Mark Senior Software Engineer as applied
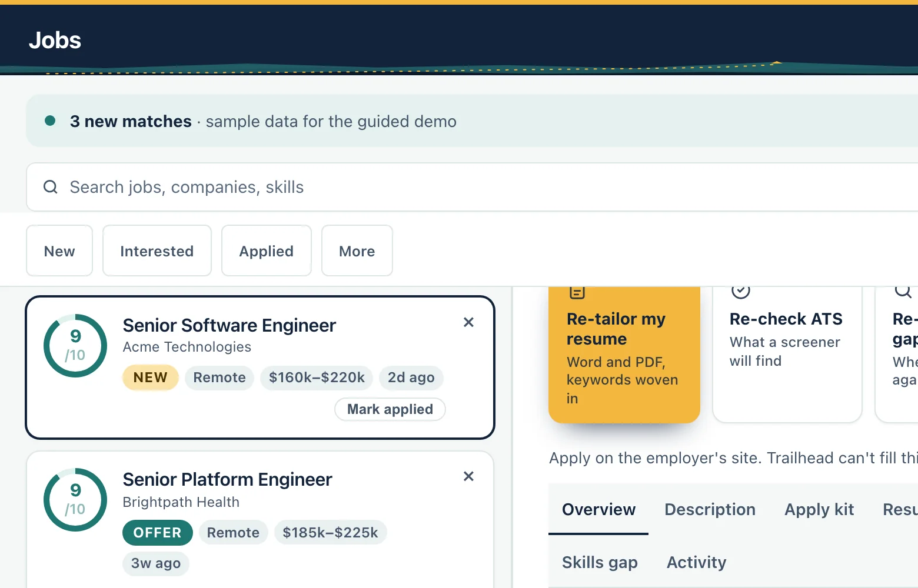Image resolution: width=918 pixels, height=588 pixels. (x=390, y=409)
